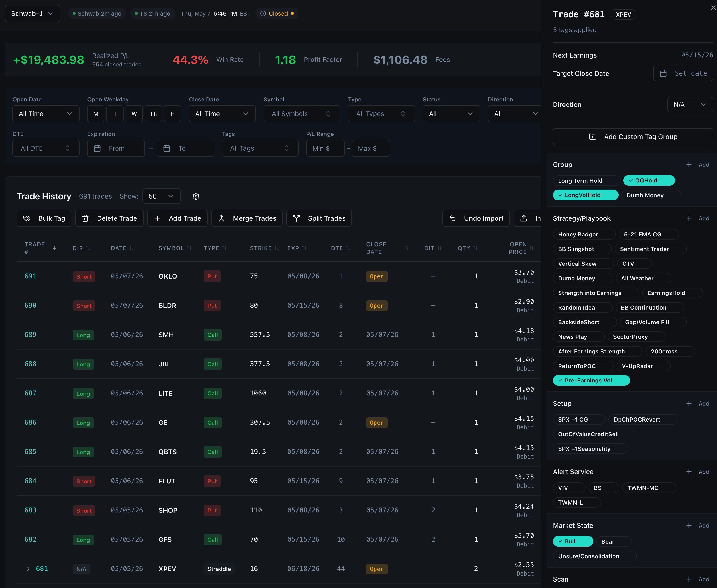
Task: Click the Merge Trades icon
Action: pyautogui.click(x=221, y=218)
